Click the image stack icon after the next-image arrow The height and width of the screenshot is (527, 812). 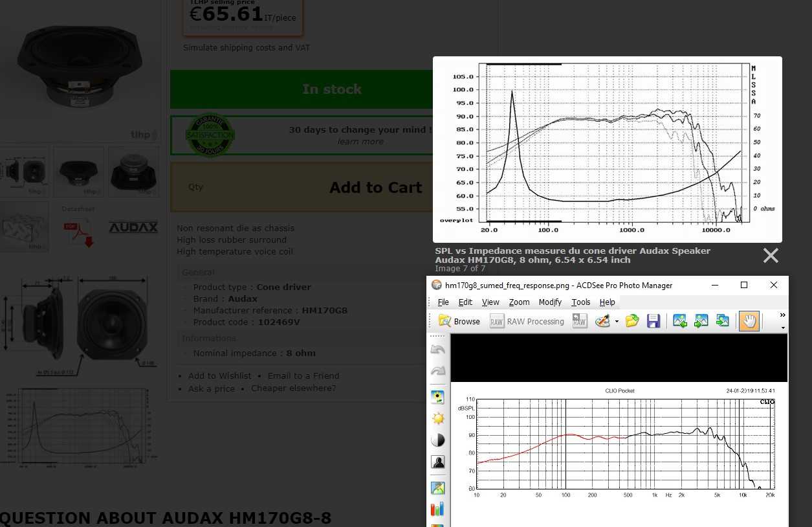pos(723,321)
